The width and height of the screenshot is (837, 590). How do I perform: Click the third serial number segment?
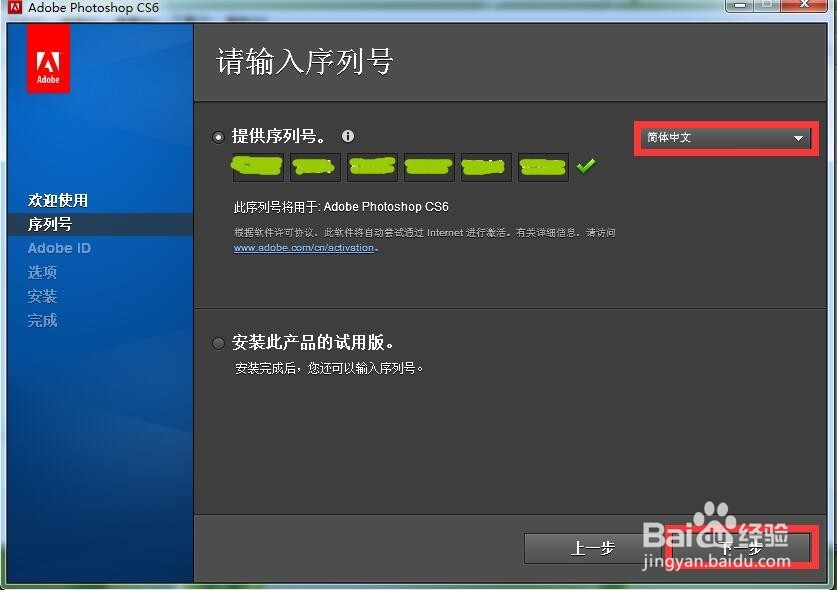[x=371, y=167]
